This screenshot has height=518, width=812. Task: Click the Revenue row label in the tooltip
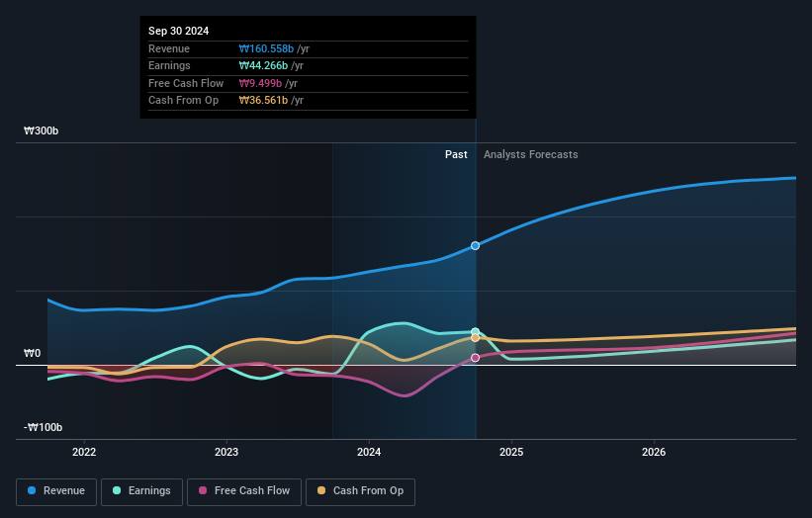(x=169, y=48)
